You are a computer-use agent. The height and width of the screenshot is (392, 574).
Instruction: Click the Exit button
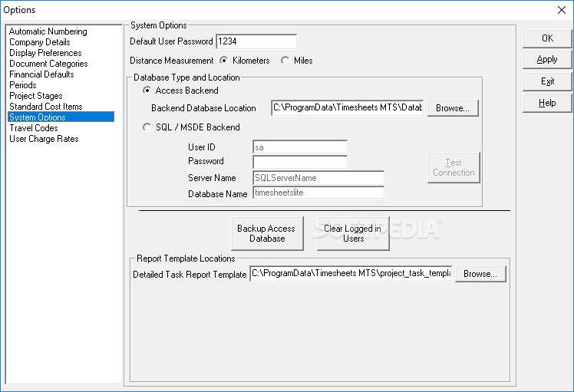[547, 81]
